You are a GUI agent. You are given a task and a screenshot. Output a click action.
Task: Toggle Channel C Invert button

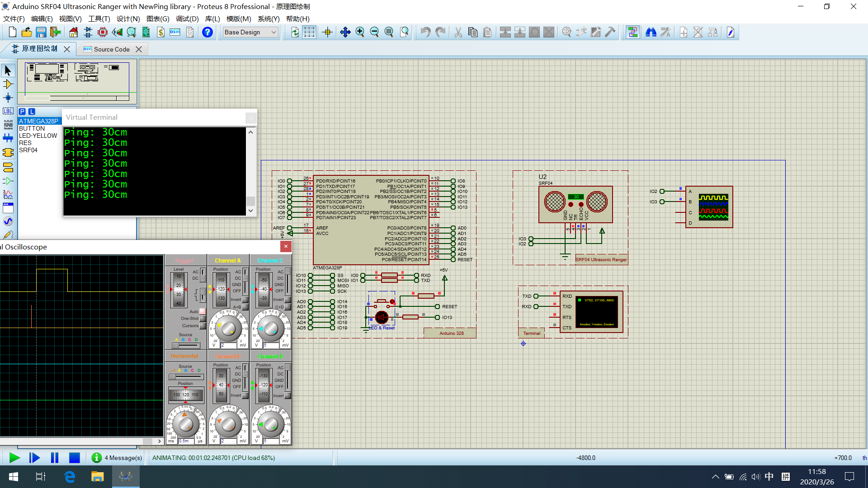point(288,300)
